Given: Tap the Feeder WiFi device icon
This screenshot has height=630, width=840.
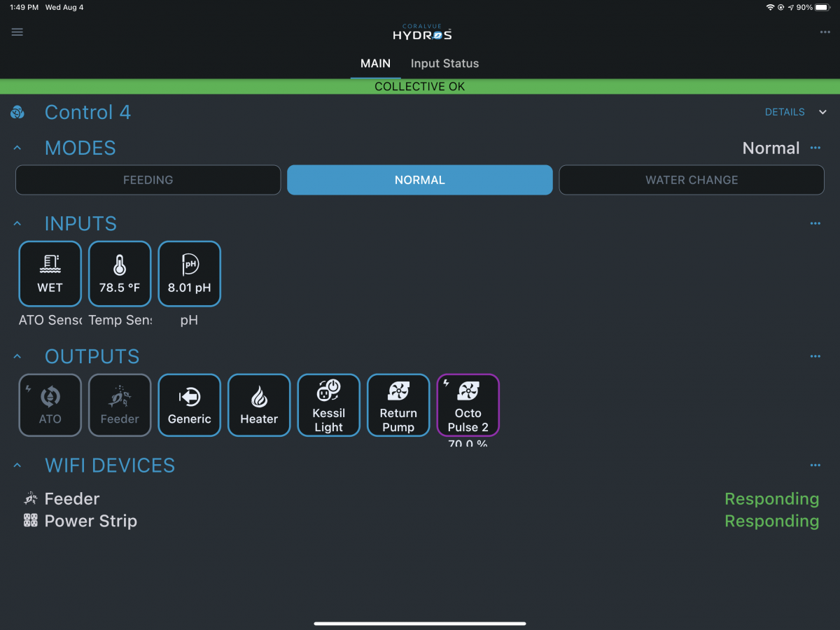Looking at the screenshot, I should tap(30, 498).
